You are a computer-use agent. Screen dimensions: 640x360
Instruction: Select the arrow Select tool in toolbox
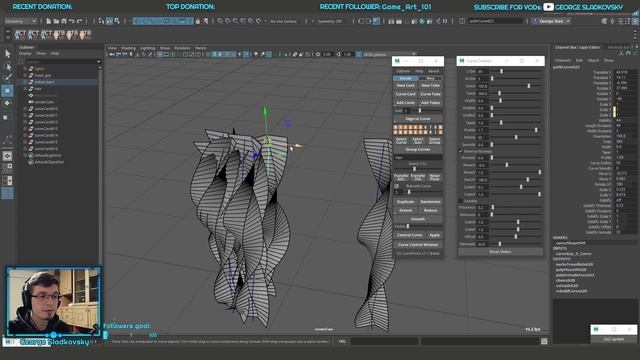[7, 54]
